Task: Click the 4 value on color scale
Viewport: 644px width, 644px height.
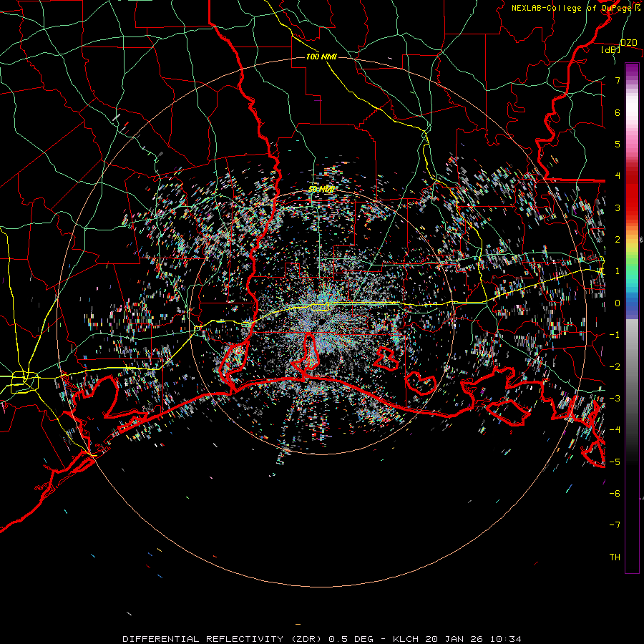Action: (618, 176)
